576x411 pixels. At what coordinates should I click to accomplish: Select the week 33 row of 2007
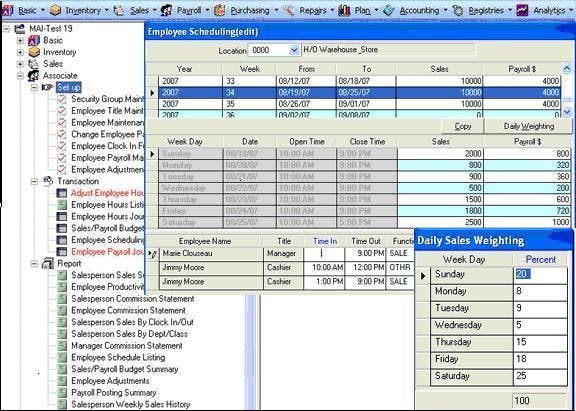(x=359, y=81)
